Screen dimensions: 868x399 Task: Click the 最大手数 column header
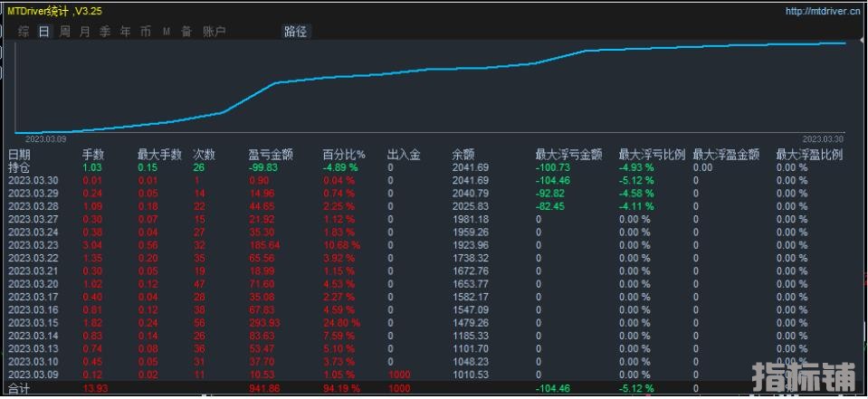click(x=159, y=155)
